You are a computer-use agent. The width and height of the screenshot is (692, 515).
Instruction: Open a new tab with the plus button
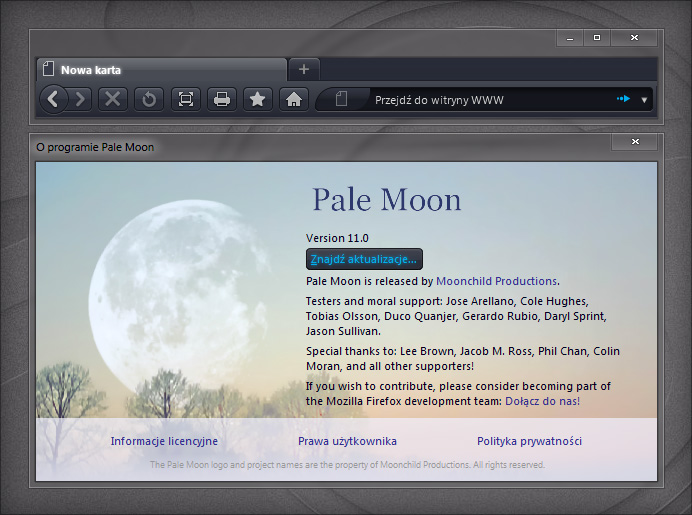click(x=304, y=69)
